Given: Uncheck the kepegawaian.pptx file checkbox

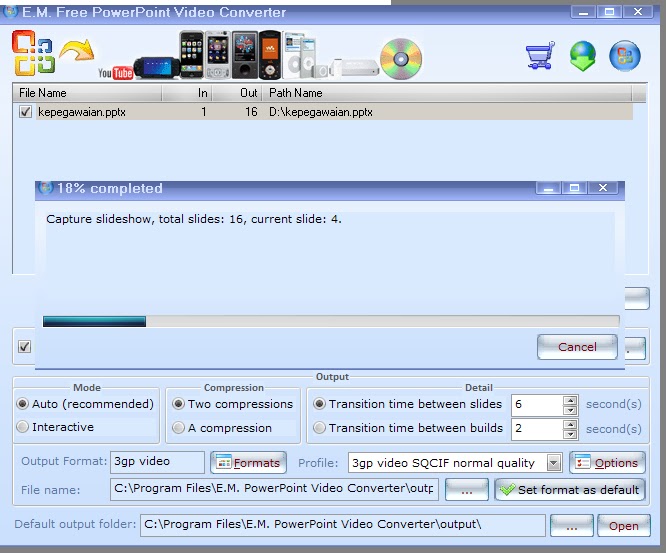Looking at the screenshot, I should tap(25, 112).
